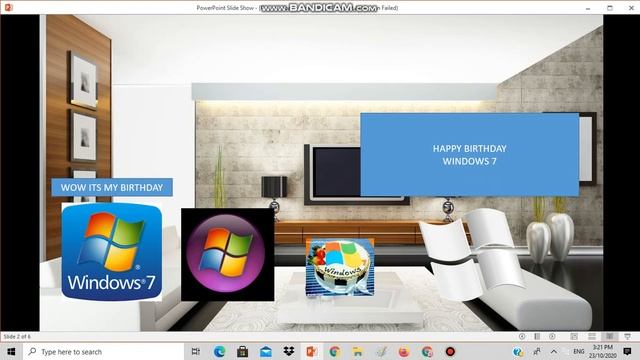Maximize the PowerPoint Slide Show window
This screenshot has height=360, width=640.
[x=610, y=8]
